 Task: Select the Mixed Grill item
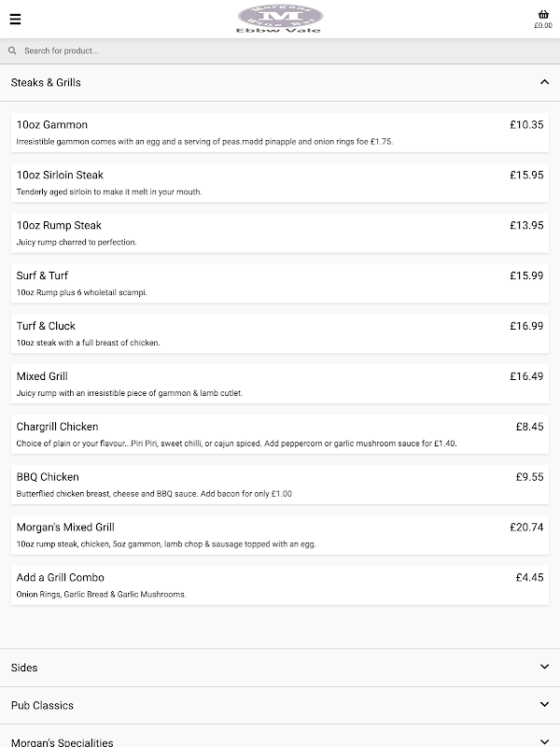(280, 385)
